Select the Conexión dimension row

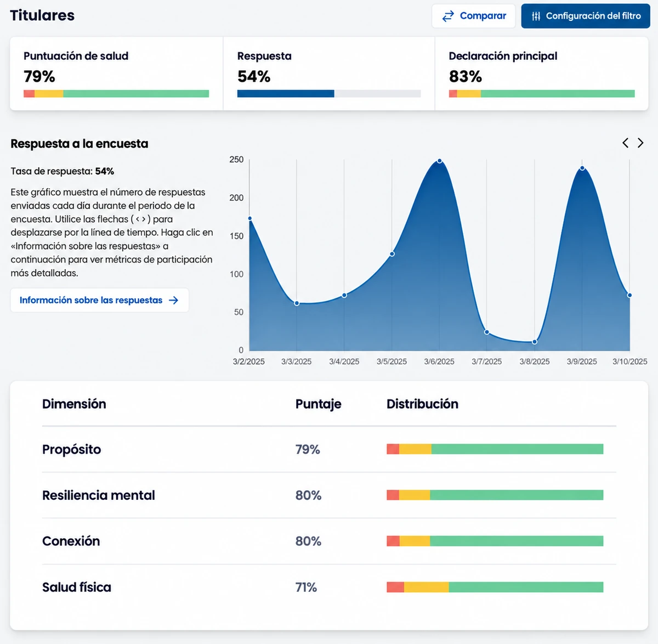pyautogui.click(x=329, y=541)
